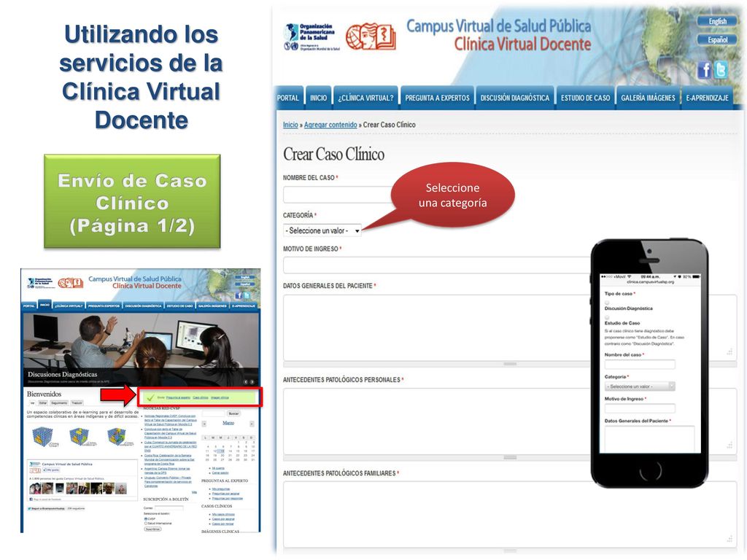Viewport: 747px width, 560px height.
Task: Open the Twitter icon in the large page header
Action: (x=721, y=70)
